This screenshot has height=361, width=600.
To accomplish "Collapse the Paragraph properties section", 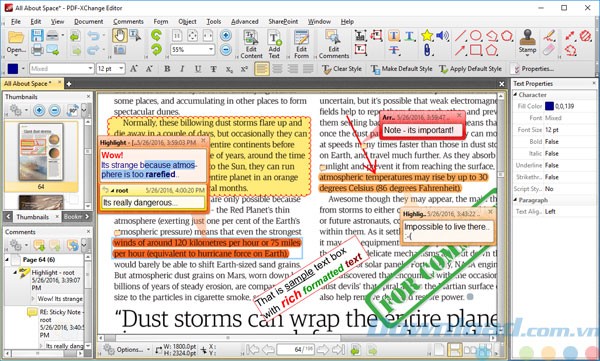I will point(515,200).
